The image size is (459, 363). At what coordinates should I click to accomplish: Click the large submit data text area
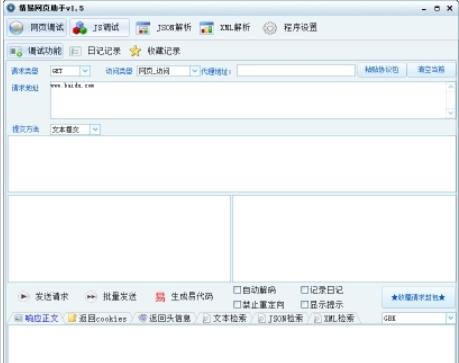[232, 164]
